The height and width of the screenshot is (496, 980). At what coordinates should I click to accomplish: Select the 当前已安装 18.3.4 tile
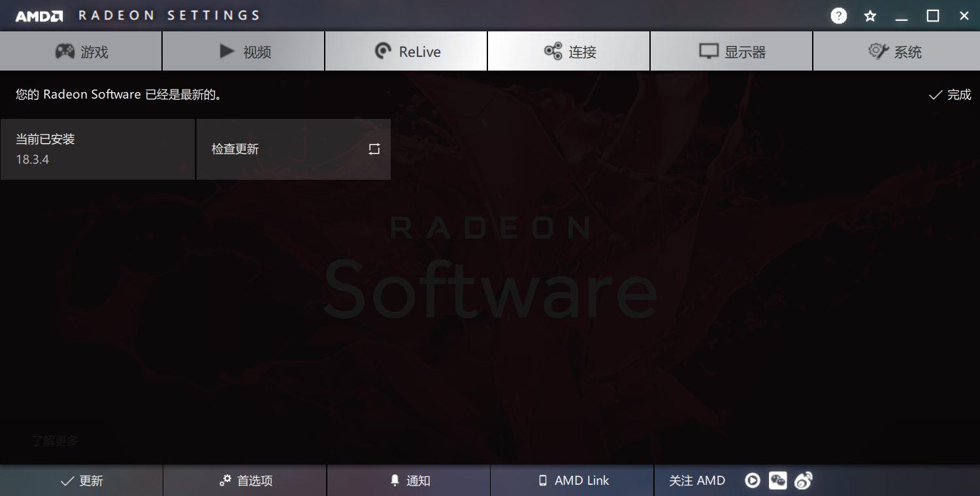pos(97,149)
